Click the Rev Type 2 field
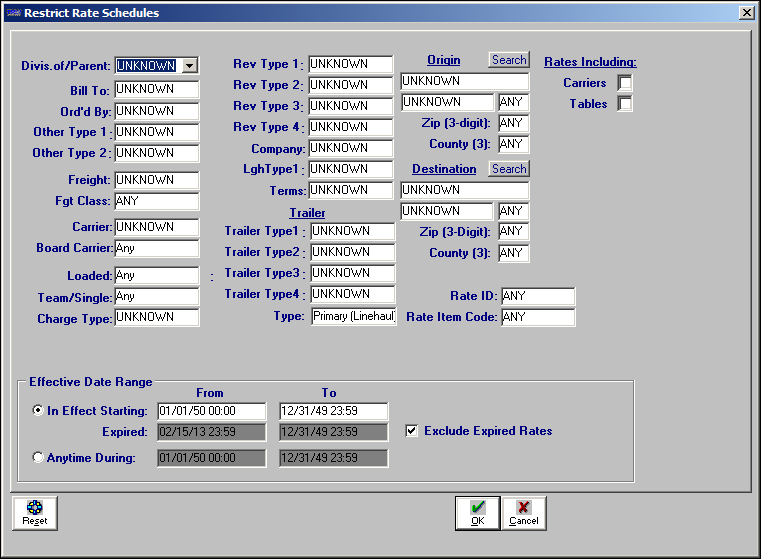 click(351, 85)
